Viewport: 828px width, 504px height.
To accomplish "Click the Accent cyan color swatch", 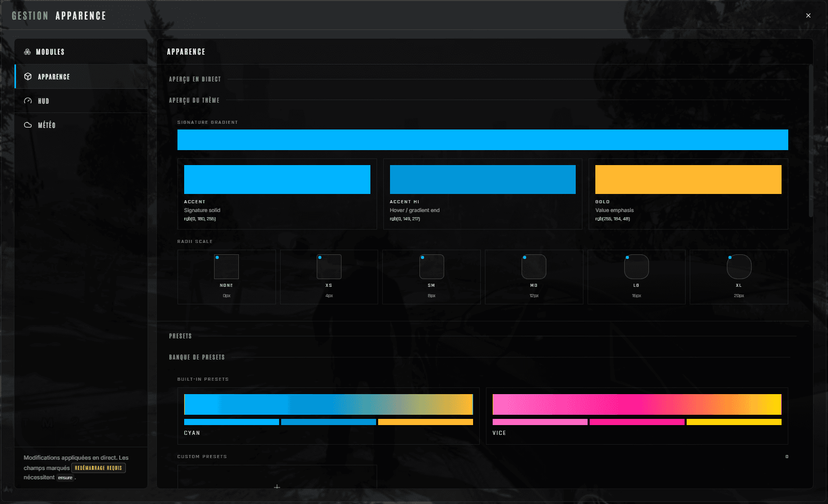I will [277, 180].
